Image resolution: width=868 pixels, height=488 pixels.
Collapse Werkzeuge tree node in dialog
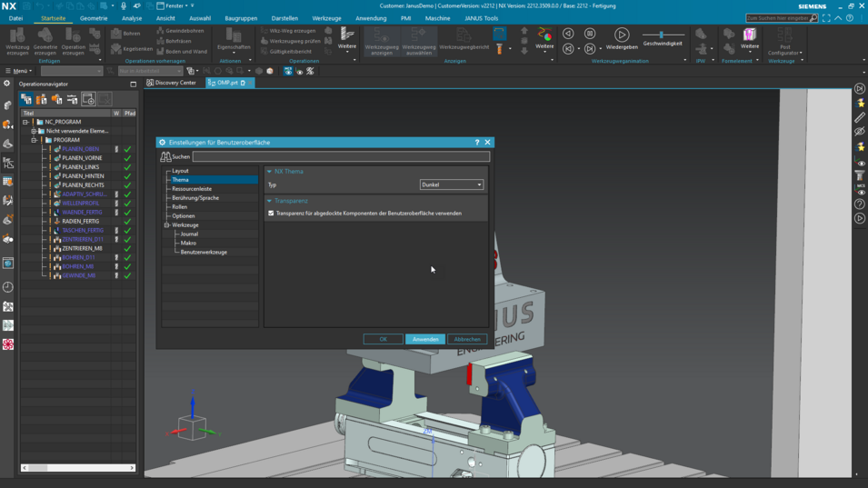point(166,225)
